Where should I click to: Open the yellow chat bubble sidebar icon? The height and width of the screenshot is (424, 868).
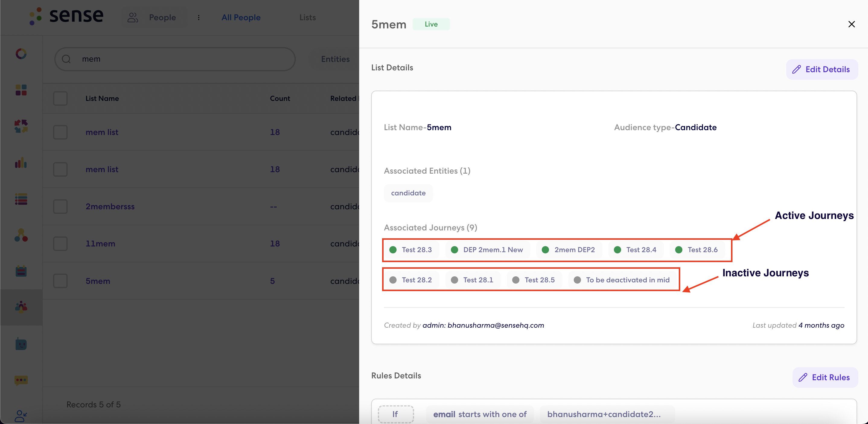[x=21, y=380]
